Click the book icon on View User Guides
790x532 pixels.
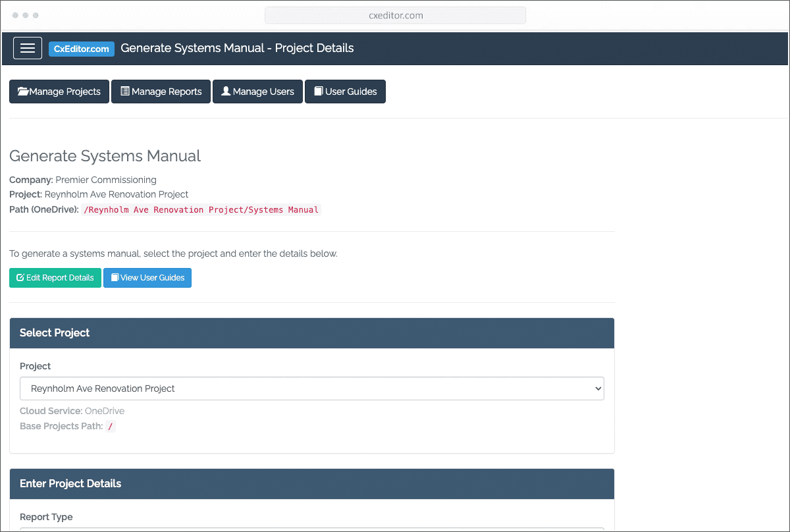[115, 278]
